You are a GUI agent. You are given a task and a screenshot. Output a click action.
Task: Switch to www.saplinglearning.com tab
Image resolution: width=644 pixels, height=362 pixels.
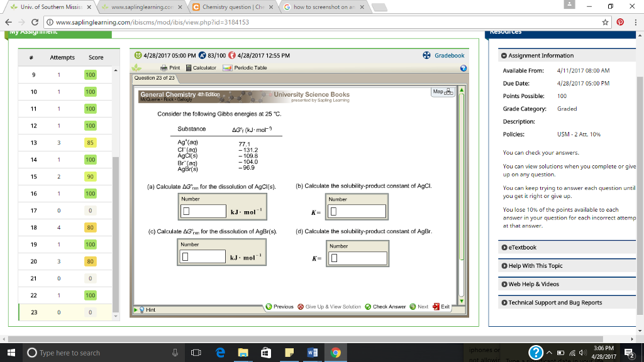coord(142,7)
